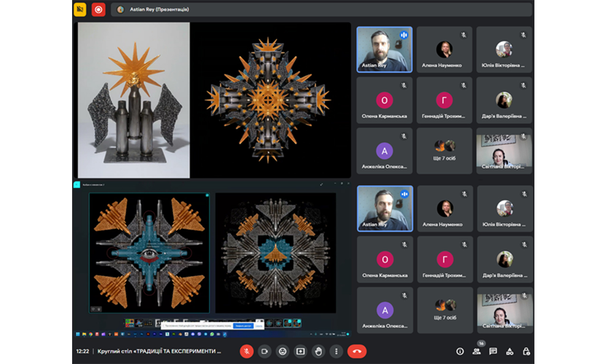The image size is (607, 364).
Task: Open the three-dot more options menu
Action: pyautogui.click(x=336, y=351)
